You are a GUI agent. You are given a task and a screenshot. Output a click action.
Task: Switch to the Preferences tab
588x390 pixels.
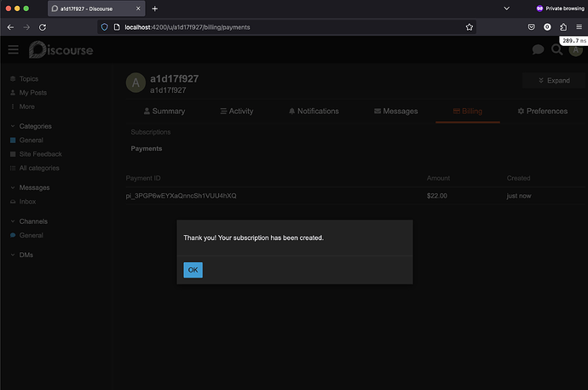pyautogui.click(x=542, y=112)
